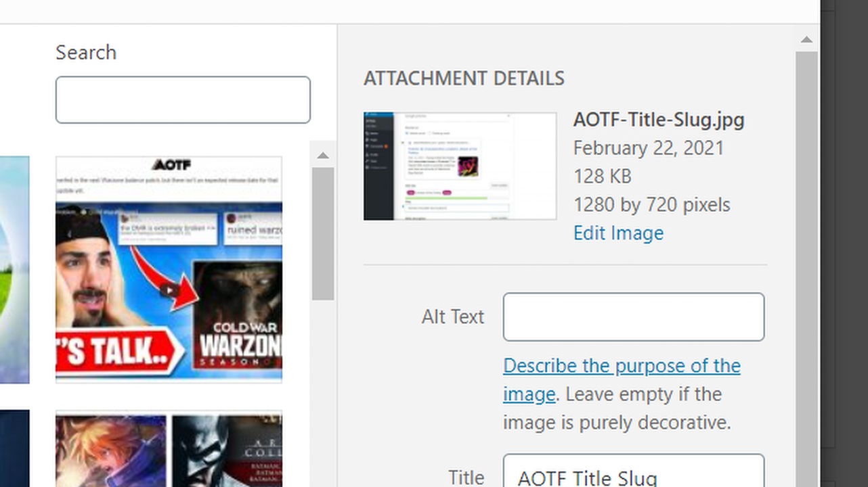Click the Alt Text label
The image size is (868, 487).
coord(452,317)
